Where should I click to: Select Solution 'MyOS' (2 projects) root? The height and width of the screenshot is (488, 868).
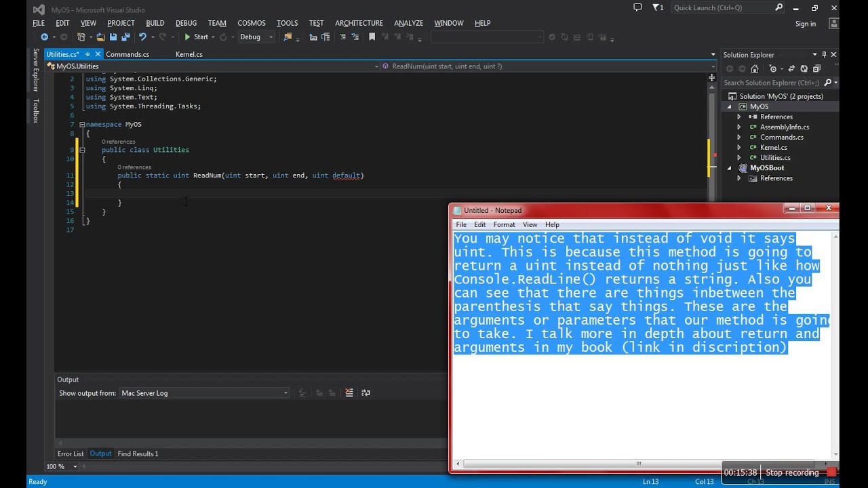(781, 96)
